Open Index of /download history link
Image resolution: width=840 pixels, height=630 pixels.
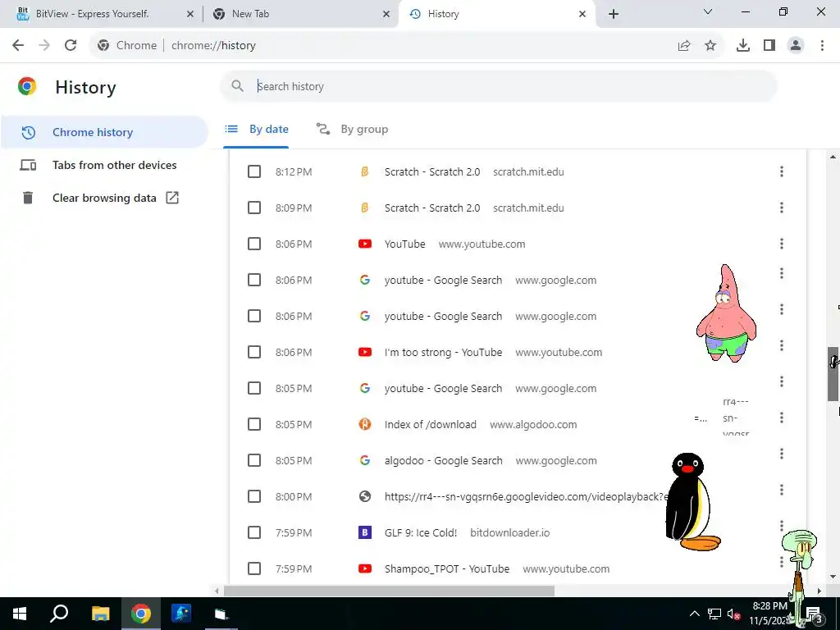430,424
